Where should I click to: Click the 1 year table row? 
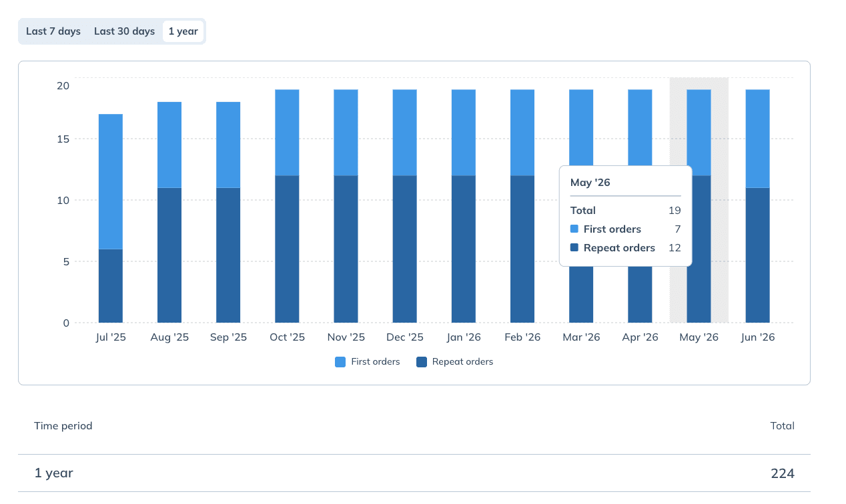click(414, 473)
